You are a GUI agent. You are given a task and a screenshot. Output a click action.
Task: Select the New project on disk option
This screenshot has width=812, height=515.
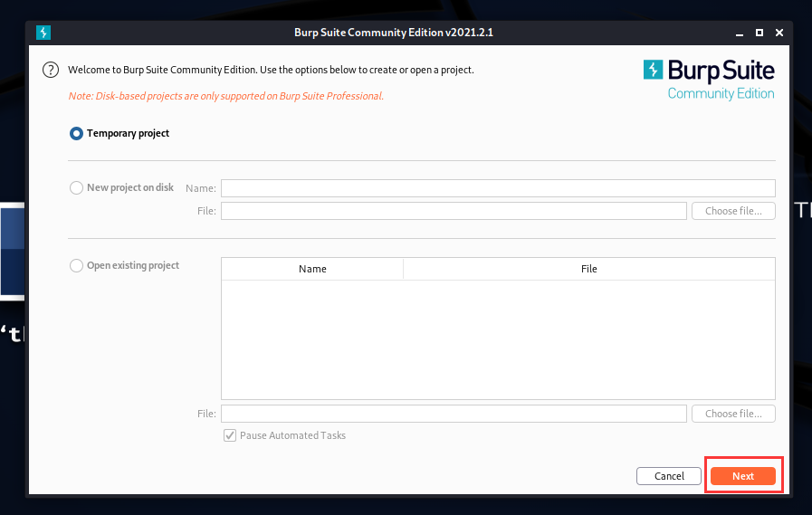pyautogui.click(x=76, y=188)
